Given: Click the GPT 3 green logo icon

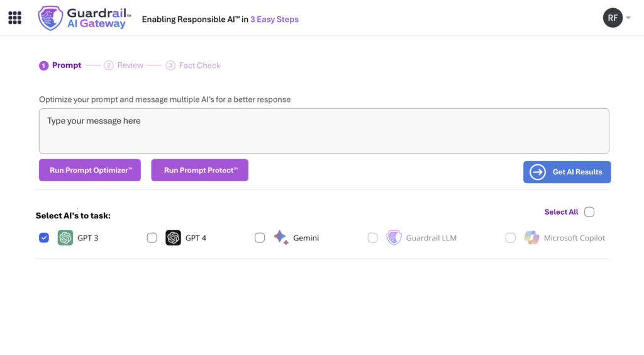Looking at the screenshot, I should pos(65,238).
